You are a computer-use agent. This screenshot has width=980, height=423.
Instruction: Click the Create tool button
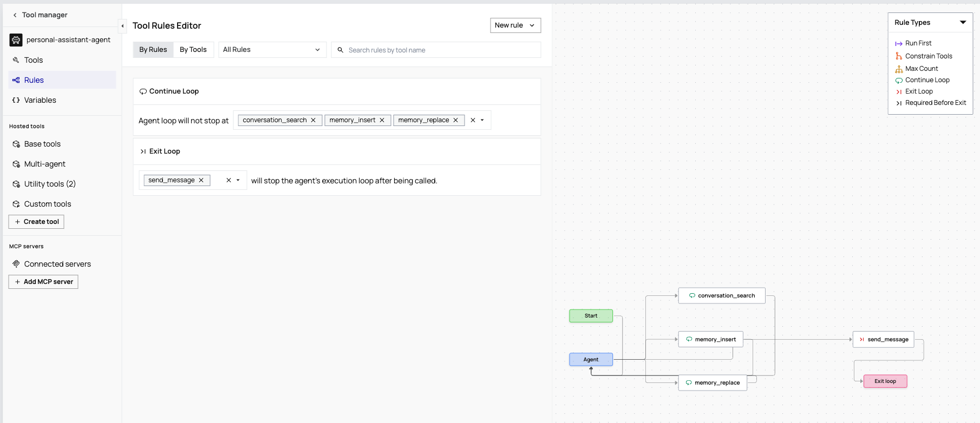click(x=36, y=222)
